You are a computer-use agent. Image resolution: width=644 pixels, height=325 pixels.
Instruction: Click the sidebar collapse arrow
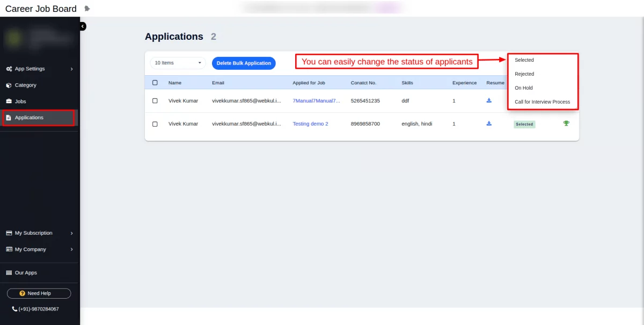[x=83, y=26]
